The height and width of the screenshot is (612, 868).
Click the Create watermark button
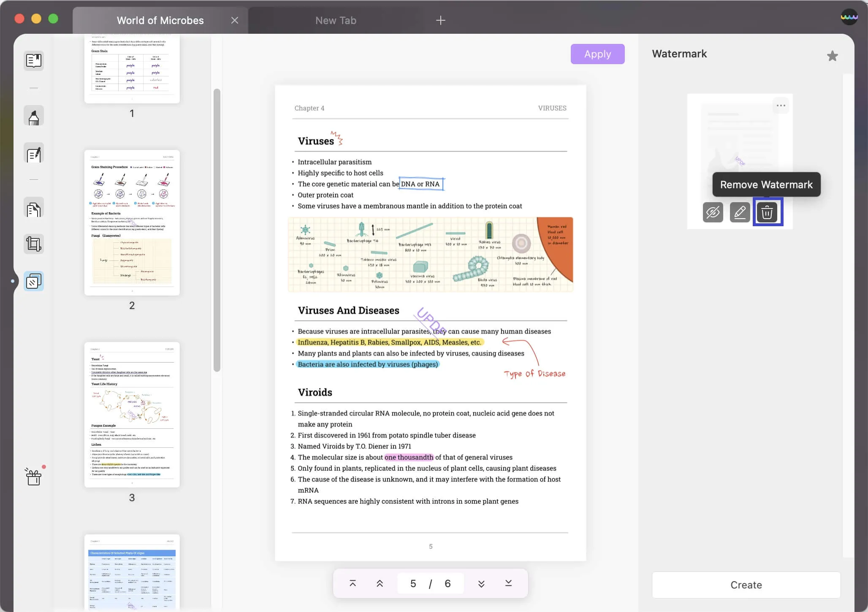click(x=746, y=585)
